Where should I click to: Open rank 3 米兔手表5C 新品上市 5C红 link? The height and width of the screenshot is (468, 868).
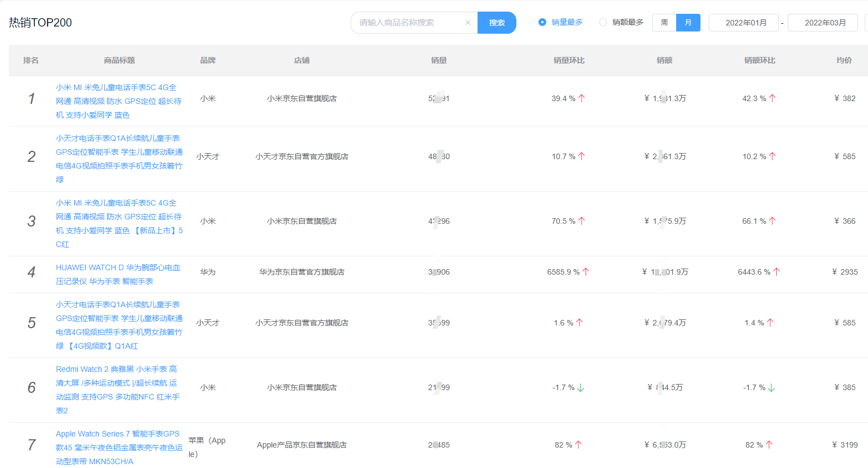coord(119,224)
